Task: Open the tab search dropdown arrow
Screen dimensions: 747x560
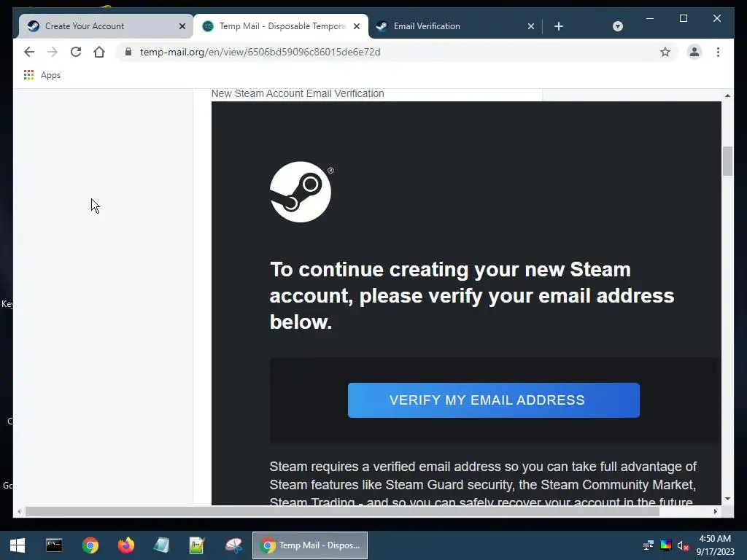Action: point(617,26)
